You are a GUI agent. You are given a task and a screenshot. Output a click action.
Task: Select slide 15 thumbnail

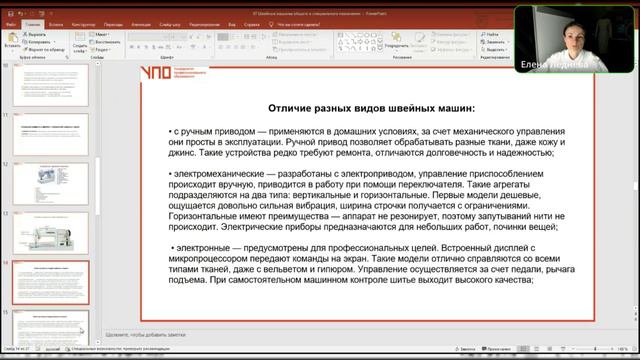[x=51, y=328]
